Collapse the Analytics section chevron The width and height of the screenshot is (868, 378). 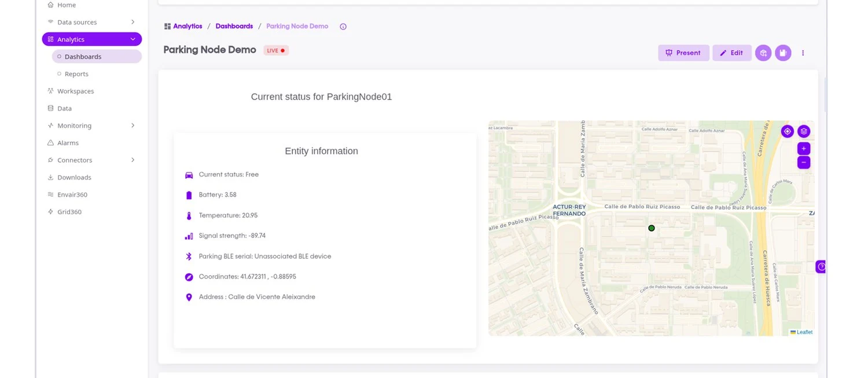(133, 39)
